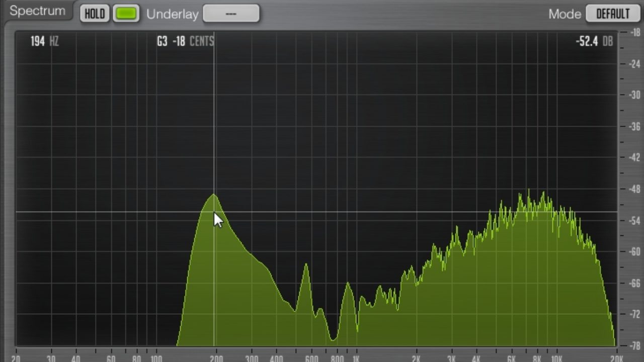
Task: Click the -52.4 DB level readout
Action: coord(594,41)
